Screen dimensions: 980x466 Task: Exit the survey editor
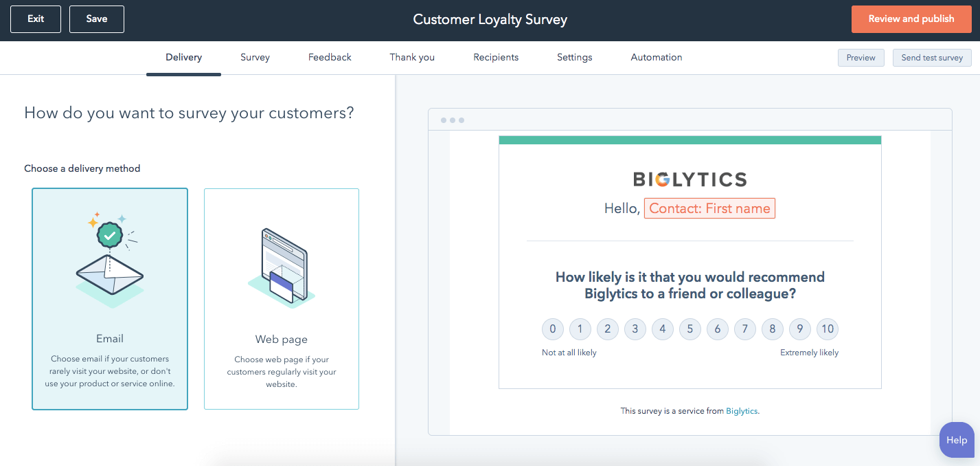(35, 19)
